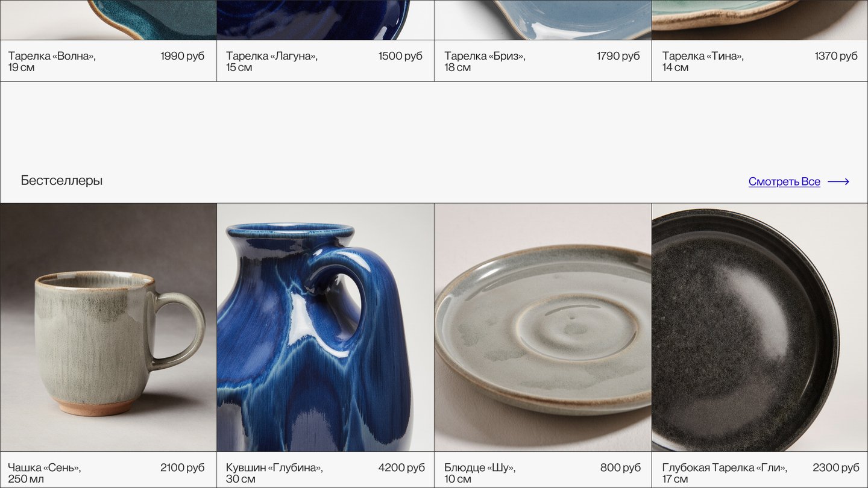Select the Тарелка «Лагуна» product title
Image resolution: width=868 pixels, height=488 pixels.
pos(272,61)
